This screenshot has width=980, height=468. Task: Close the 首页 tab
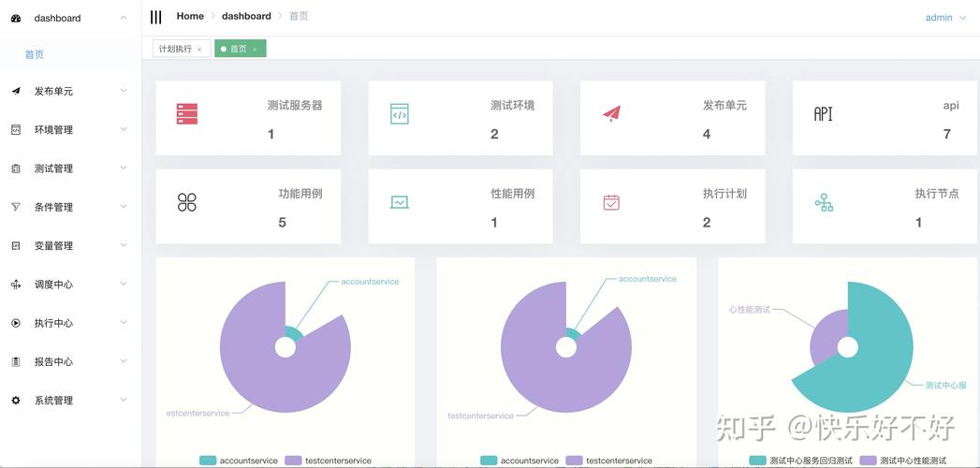pos(255,50)
